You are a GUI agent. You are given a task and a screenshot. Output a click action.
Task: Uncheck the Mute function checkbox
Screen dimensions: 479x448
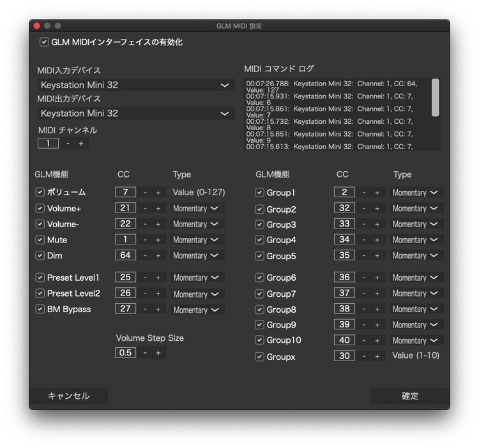pos(40,240)
